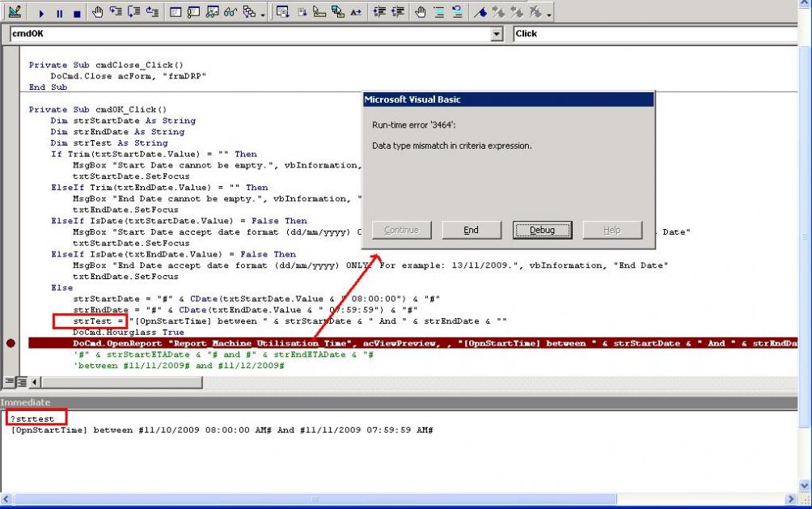Click List Properties/Methods icon
The image size is (812, 509).
(283, 12)
